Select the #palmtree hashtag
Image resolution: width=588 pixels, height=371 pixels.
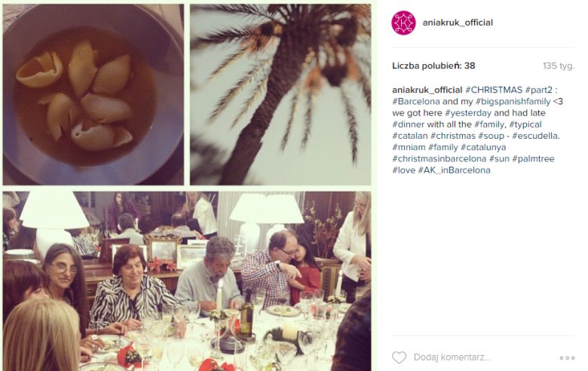pos(533,158)
